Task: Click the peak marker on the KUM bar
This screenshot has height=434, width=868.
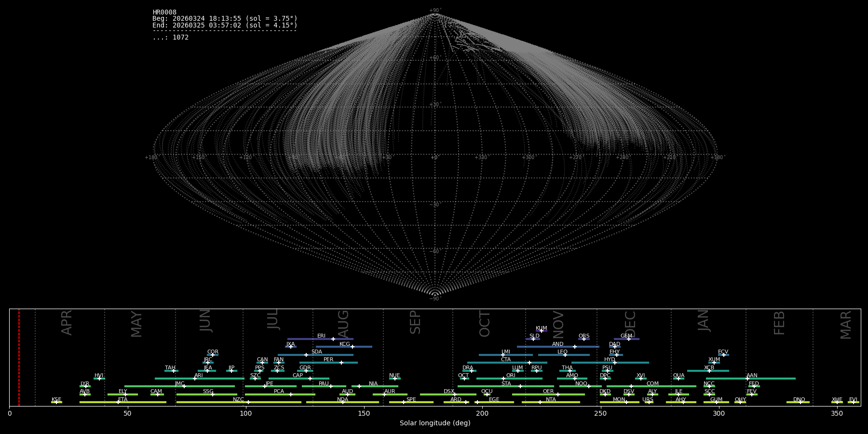Action: click(x=541, y=331)
